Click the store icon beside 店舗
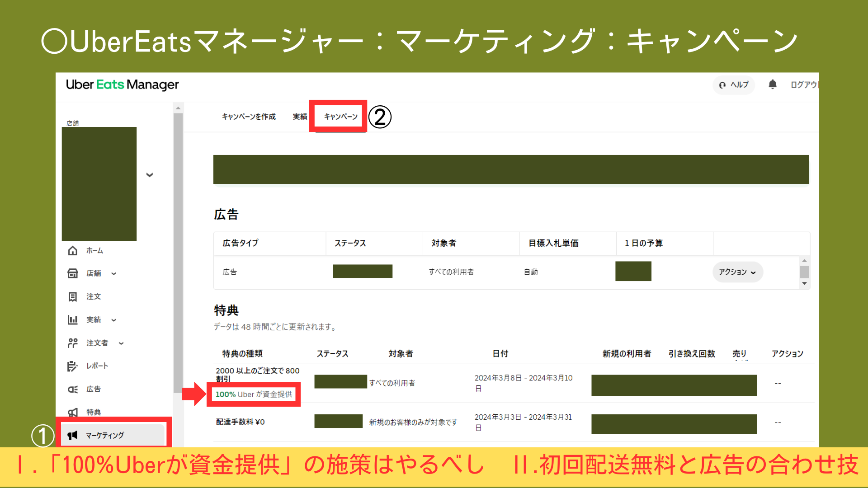 tap(72, 273)
